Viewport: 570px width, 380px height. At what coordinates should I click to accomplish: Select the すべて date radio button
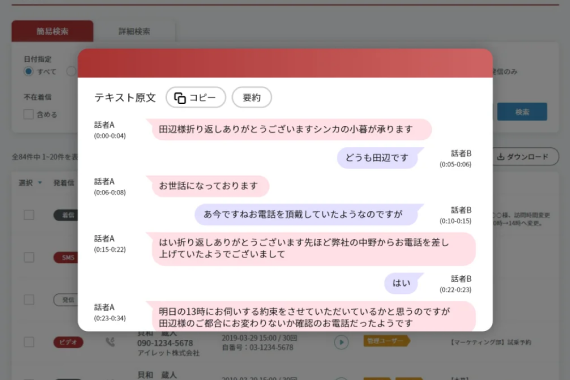tap(28, 71)
